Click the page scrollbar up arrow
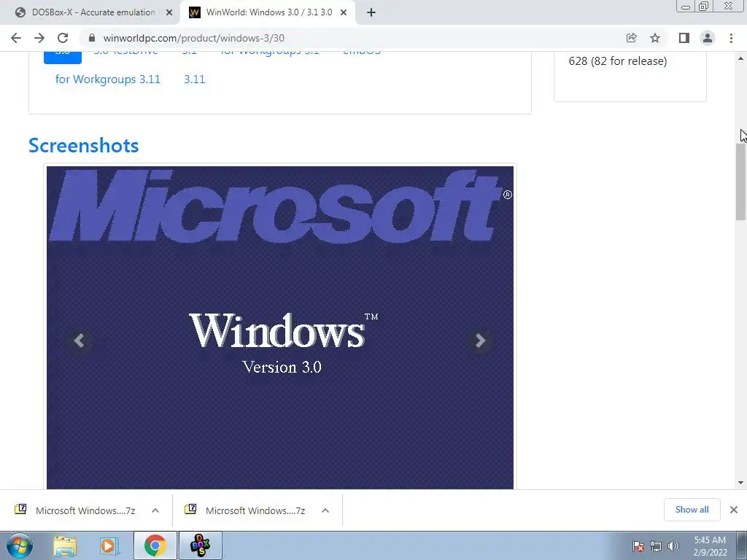The height and width of the screenshot is (560, 747). pos(741,58)
